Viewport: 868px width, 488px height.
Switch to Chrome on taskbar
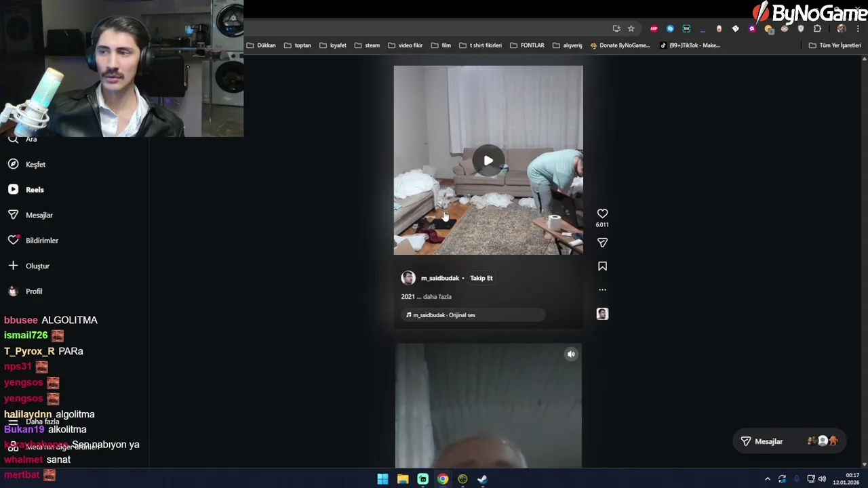[443, 479]
